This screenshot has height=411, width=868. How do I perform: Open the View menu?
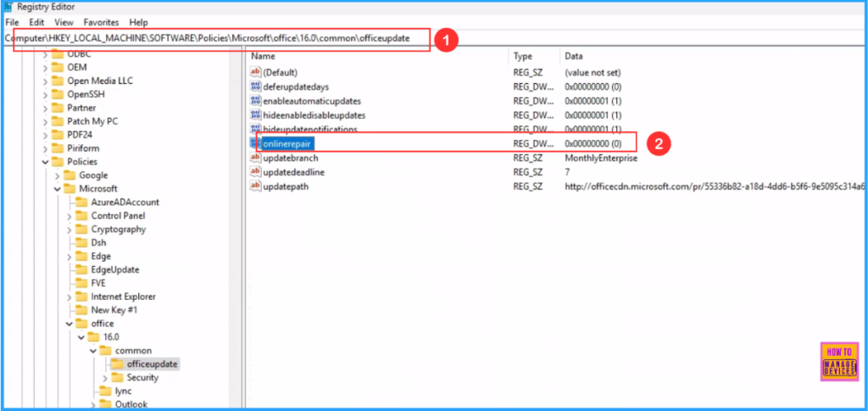point(64,23)
